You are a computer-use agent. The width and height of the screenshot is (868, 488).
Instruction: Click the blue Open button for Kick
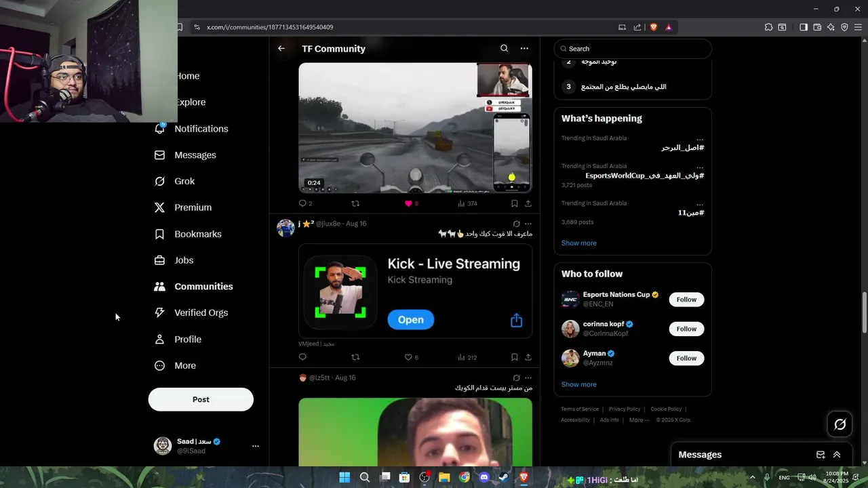411,320
